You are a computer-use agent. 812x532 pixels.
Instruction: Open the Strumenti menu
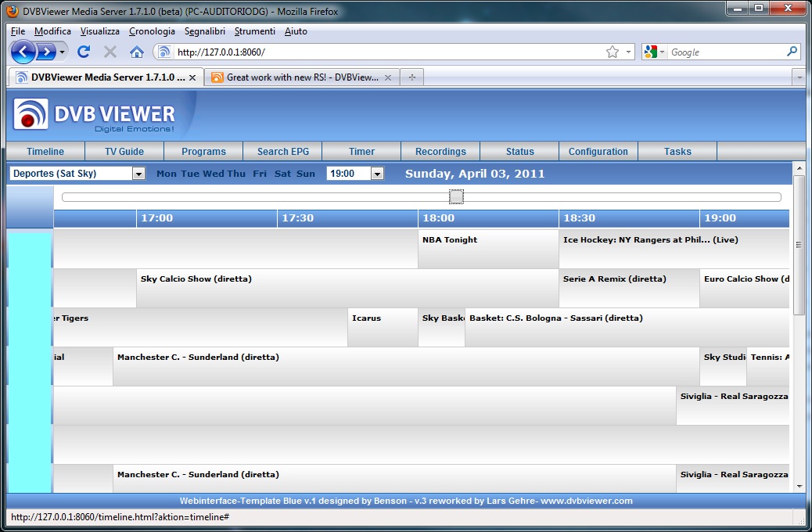coord(254,31)
